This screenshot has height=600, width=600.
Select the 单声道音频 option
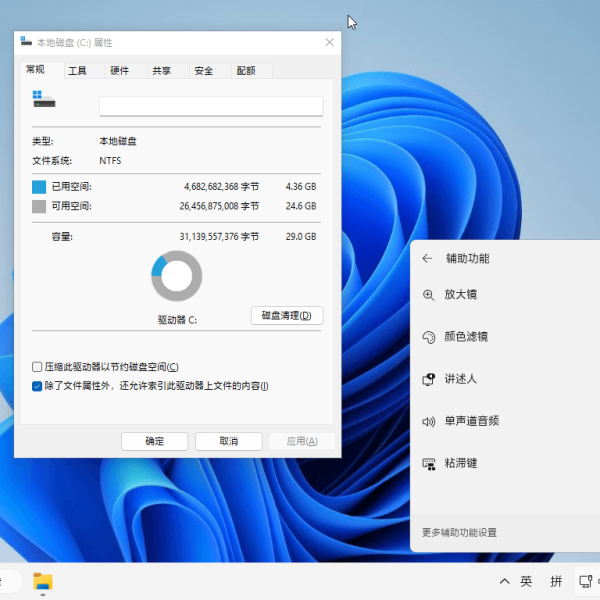(471, 421)
